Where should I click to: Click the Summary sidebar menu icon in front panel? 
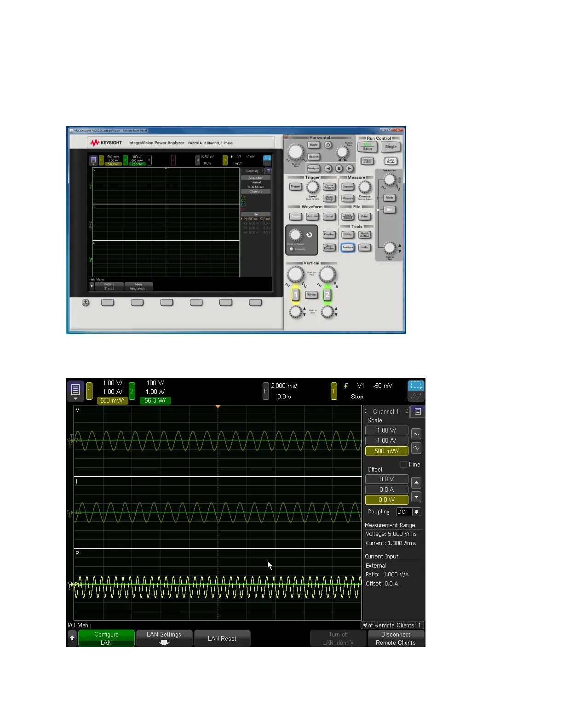(268, 171)
